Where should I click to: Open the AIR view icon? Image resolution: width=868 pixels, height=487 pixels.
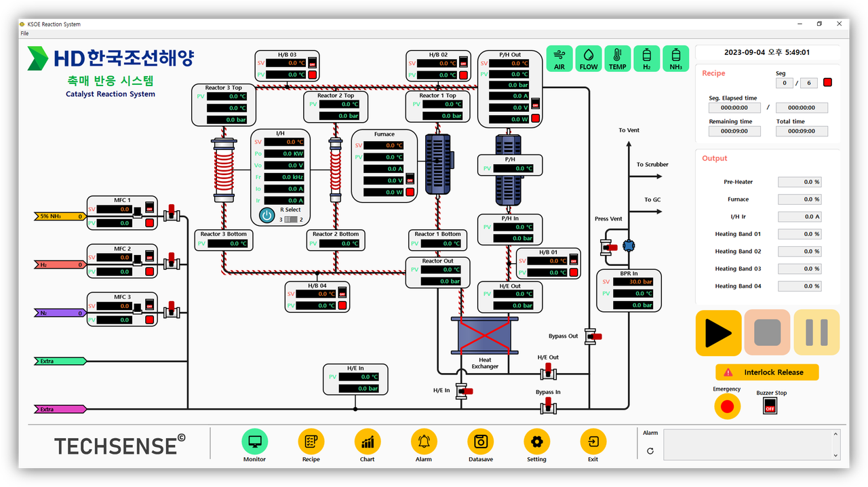pyautogui.click(x=559, y=58)
